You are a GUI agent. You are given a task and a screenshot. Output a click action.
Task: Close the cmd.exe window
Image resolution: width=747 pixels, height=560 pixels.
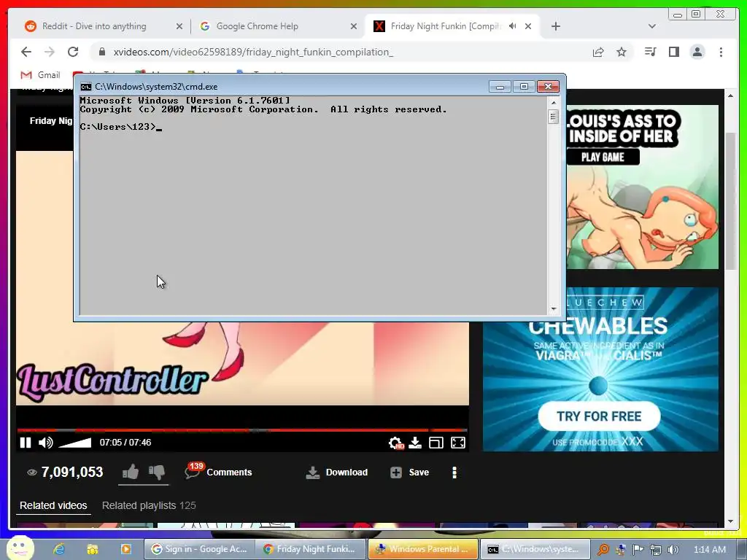[549, 87]
